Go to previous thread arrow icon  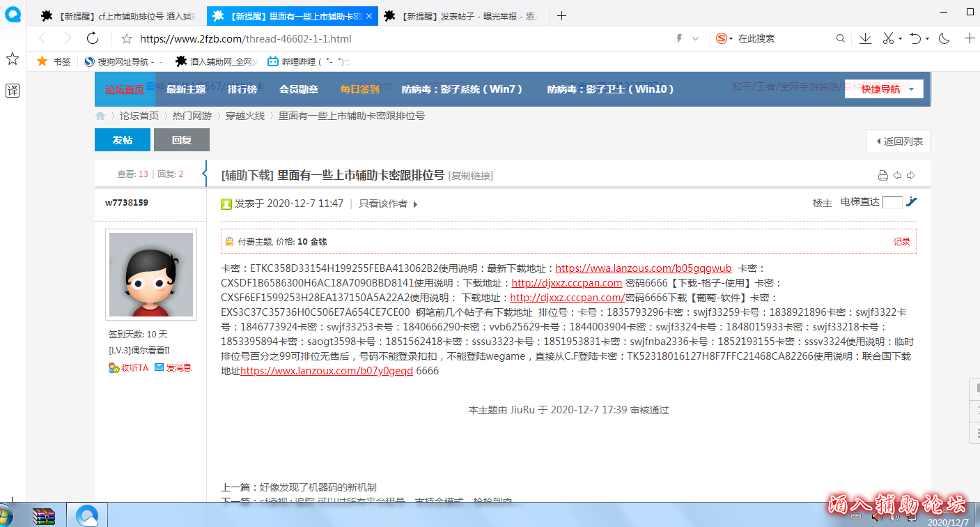coord(898,176)
